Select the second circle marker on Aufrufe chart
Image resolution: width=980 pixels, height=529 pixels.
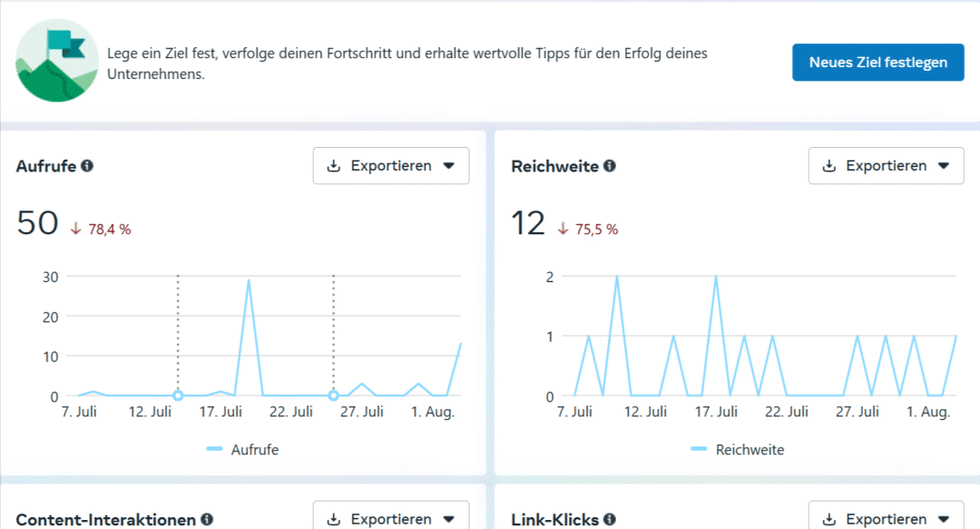point(333,396)
